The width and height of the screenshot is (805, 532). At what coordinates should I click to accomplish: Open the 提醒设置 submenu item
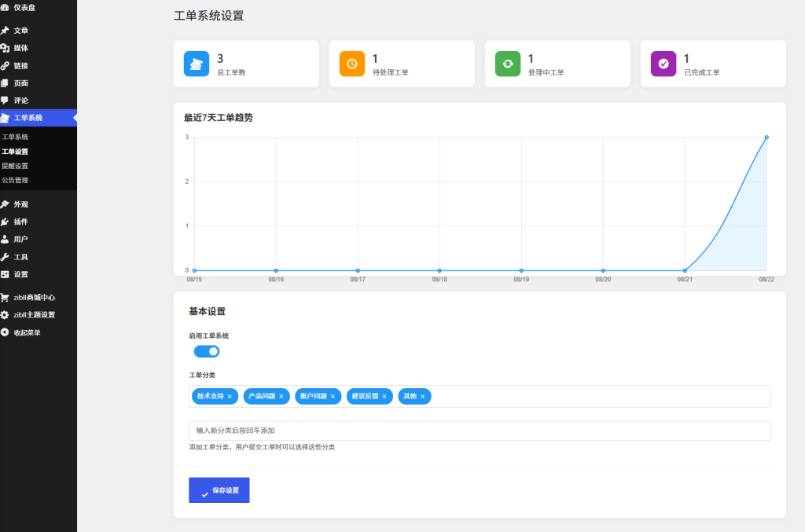pyautogui.click(x=15, y=166)
